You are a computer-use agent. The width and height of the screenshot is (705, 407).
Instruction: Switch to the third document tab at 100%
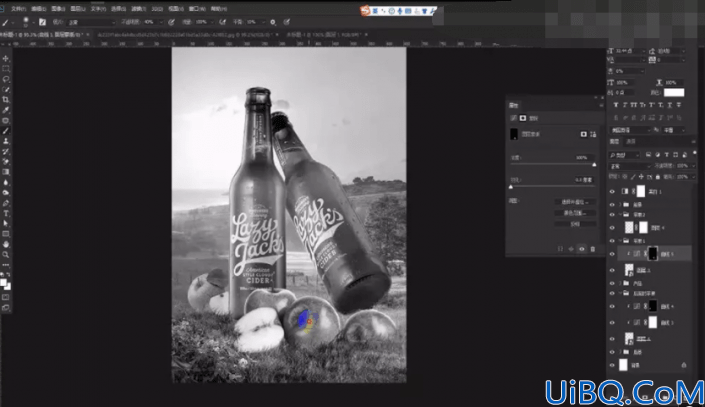[324, 35]
